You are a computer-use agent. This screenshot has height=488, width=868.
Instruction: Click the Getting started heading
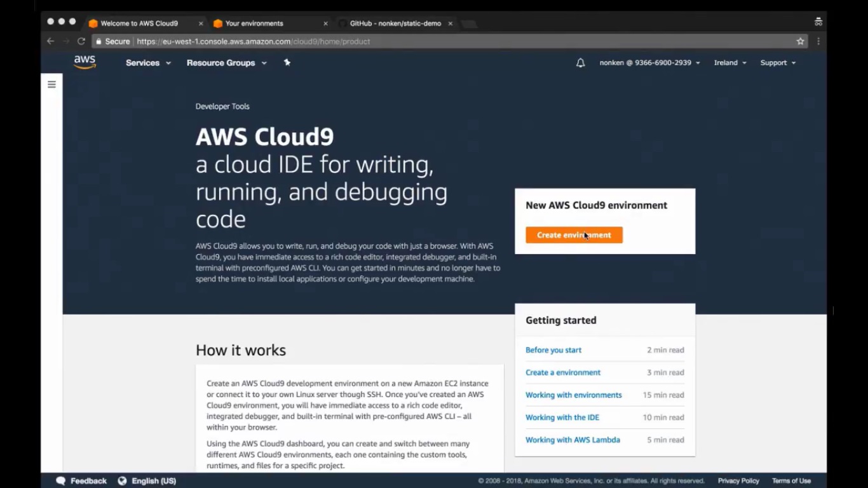tap(561, 320)
